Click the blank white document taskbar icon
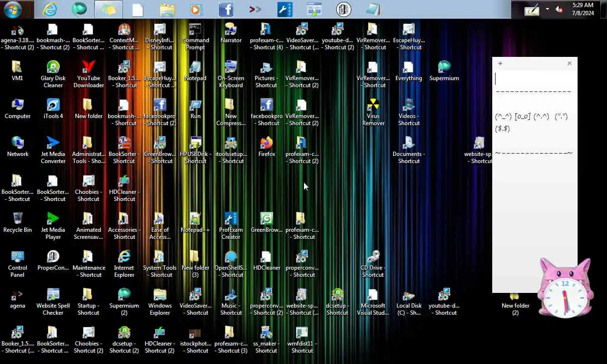Viewport: 607px width, 364px height. click(138, 9)
